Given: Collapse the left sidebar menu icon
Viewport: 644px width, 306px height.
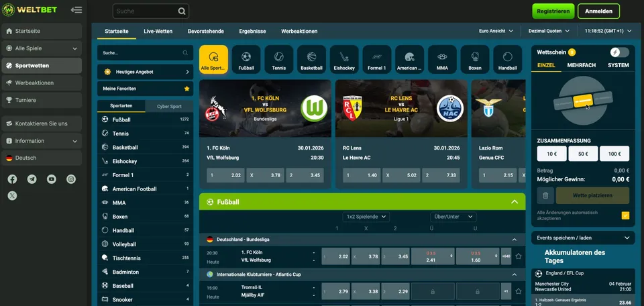Looking at the screenshot, I should click(76, 10).
